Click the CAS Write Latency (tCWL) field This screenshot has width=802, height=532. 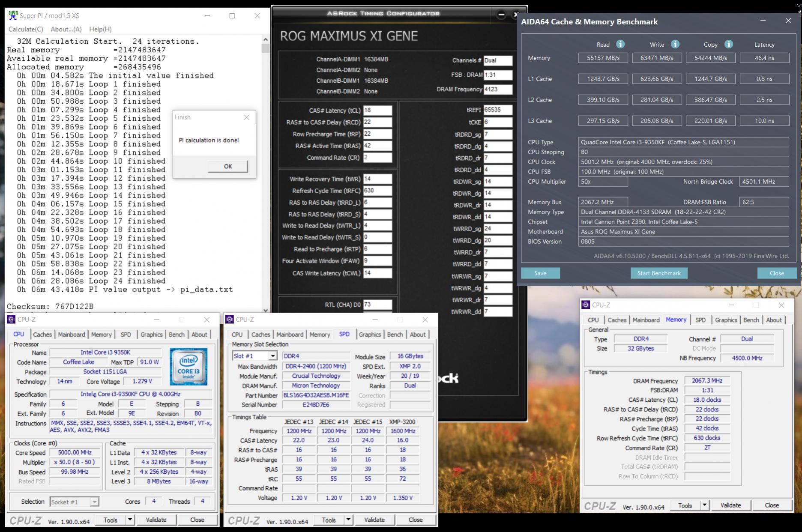377,273
